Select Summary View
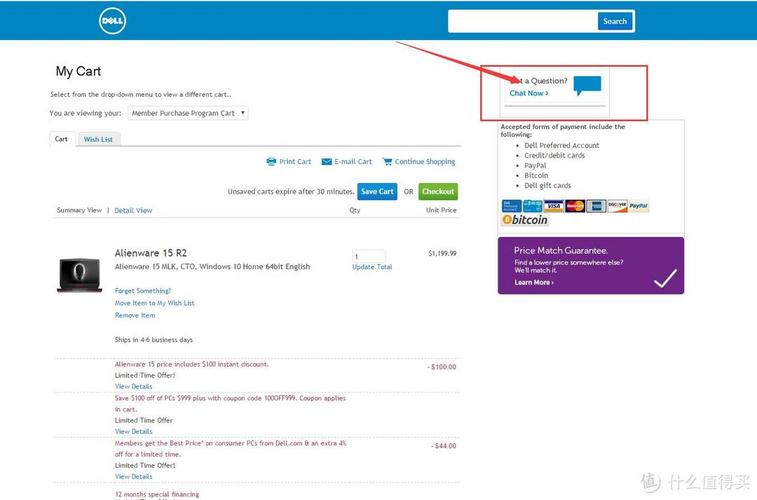 pyautogui.click(x=79, y=210)
